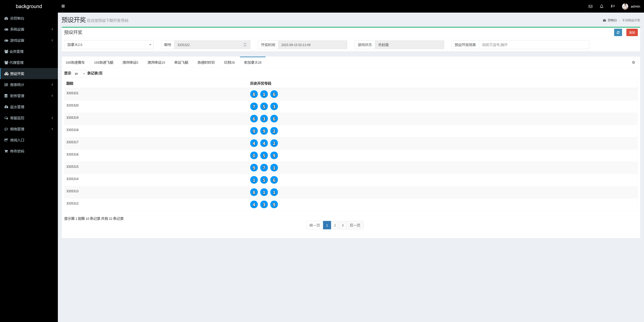Open 返水管理 in the sidebar
Viewport: 644px width, 322px height.
(x=17, y=107)
